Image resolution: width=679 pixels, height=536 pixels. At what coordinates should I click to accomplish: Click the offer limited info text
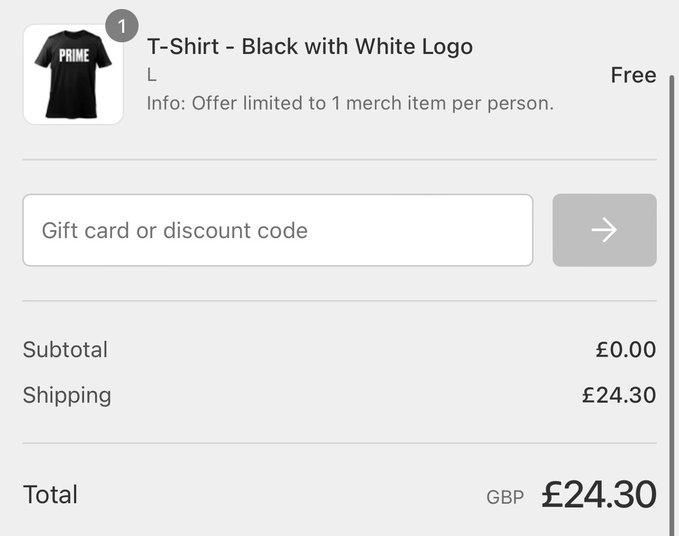tap(350, 103)
